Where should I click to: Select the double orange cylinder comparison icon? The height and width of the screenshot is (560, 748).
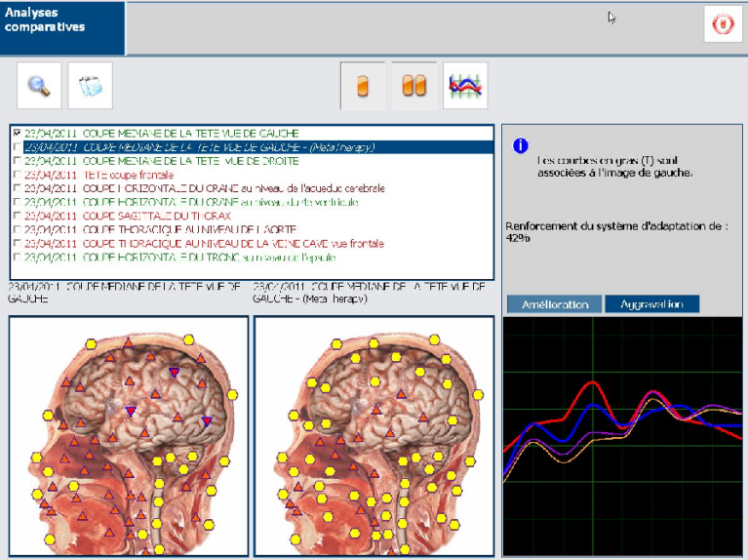413,86
